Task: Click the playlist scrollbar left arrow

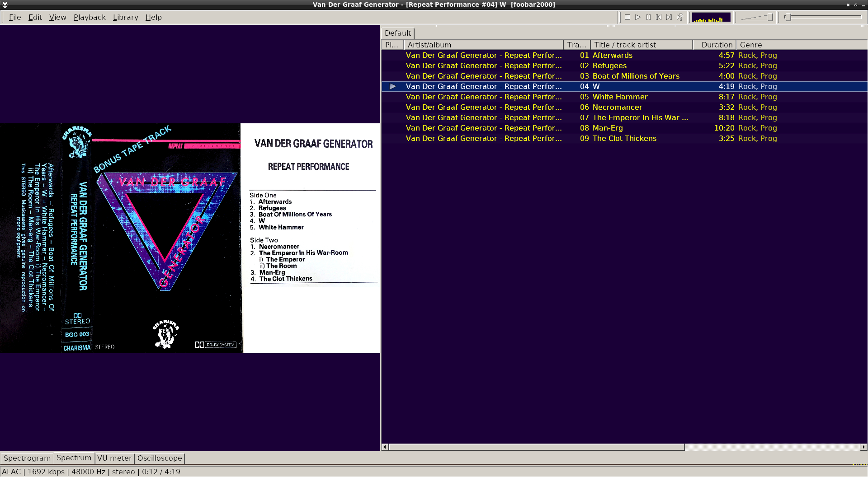Action: [x=385, y=447]
